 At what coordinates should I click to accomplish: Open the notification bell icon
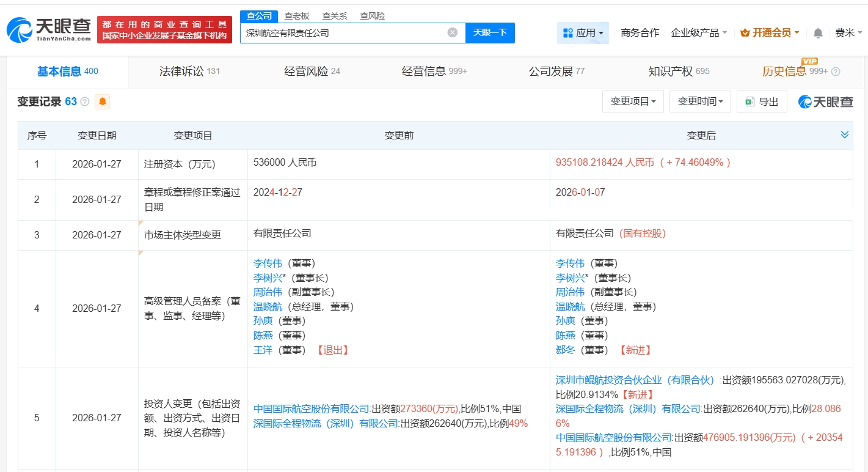click(x=817, y=32)
